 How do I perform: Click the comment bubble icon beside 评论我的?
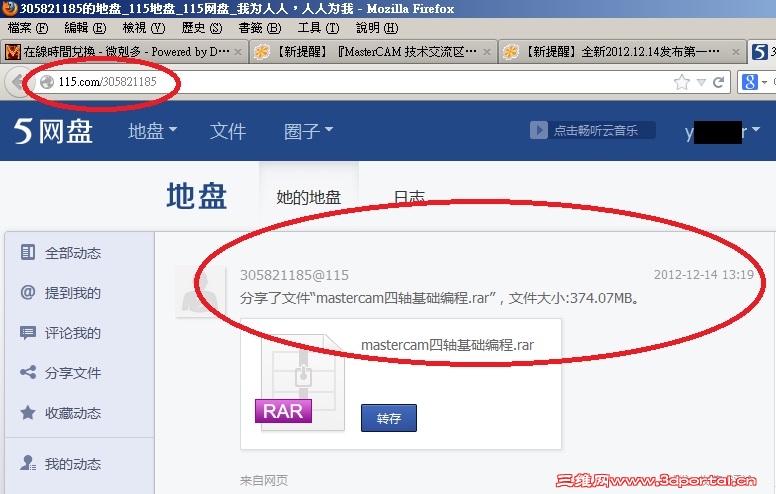[28, 332]
